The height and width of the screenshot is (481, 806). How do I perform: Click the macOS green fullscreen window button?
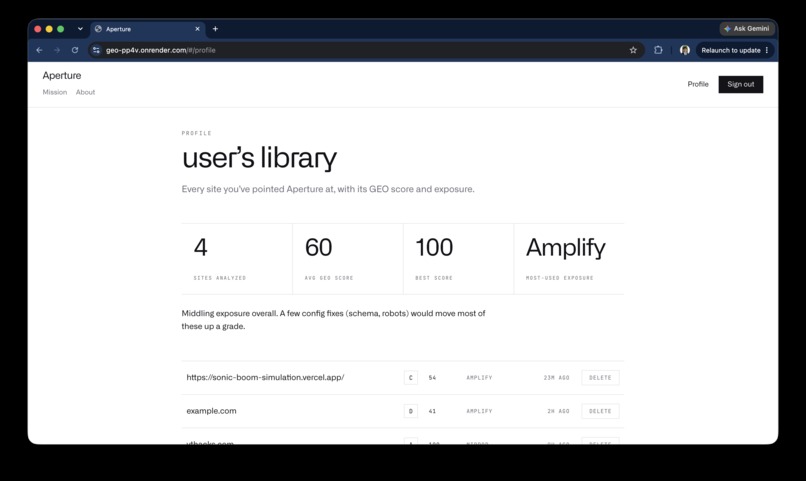pos(61,29)
